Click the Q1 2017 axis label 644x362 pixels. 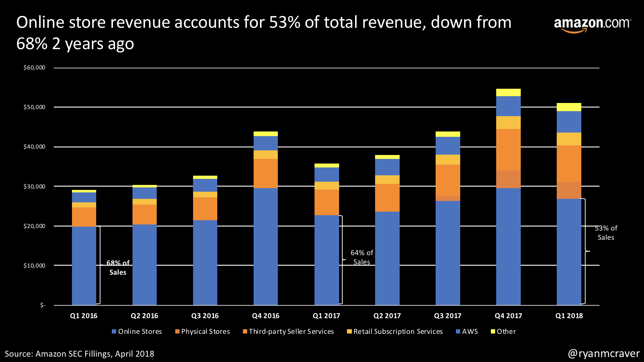326,316
